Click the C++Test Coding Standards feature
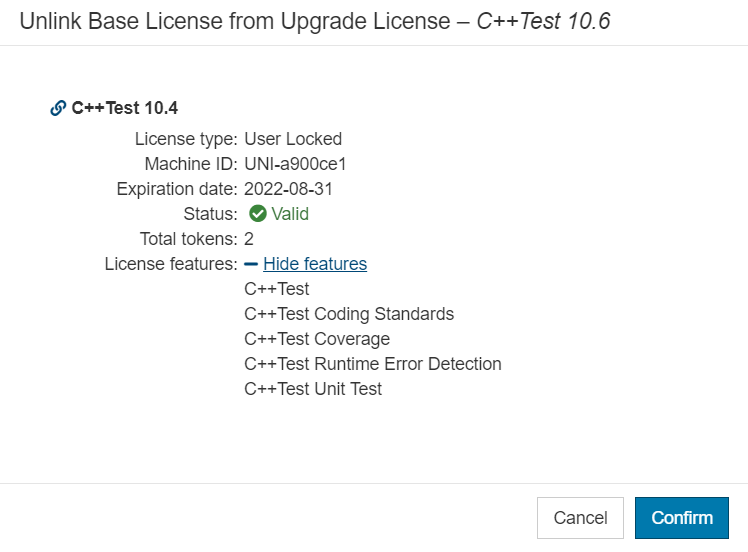The width and height of the screenshot is (748, 552). 349,314
